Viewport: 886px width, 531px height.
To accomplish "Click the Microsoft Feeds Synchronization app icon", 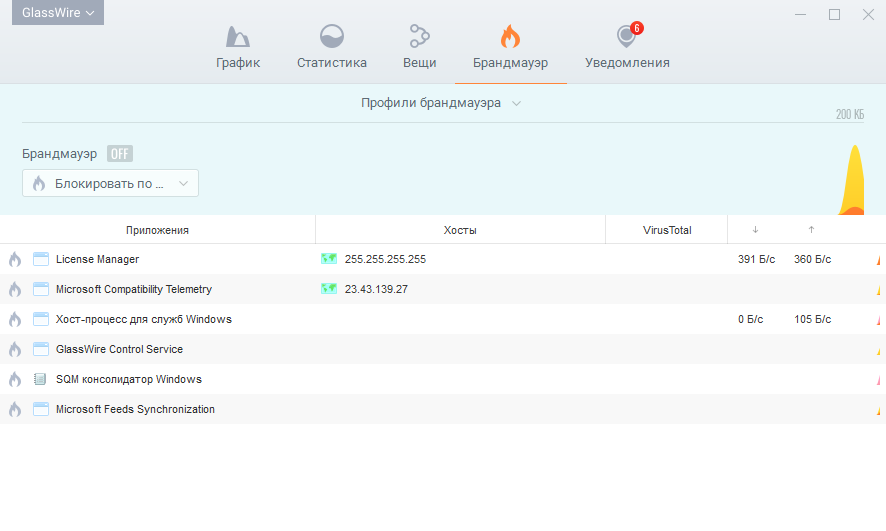I will tap(41, 408).
